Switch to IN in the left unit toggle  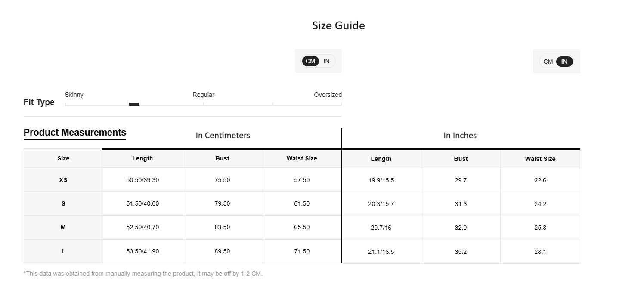[x=326, y=61]
